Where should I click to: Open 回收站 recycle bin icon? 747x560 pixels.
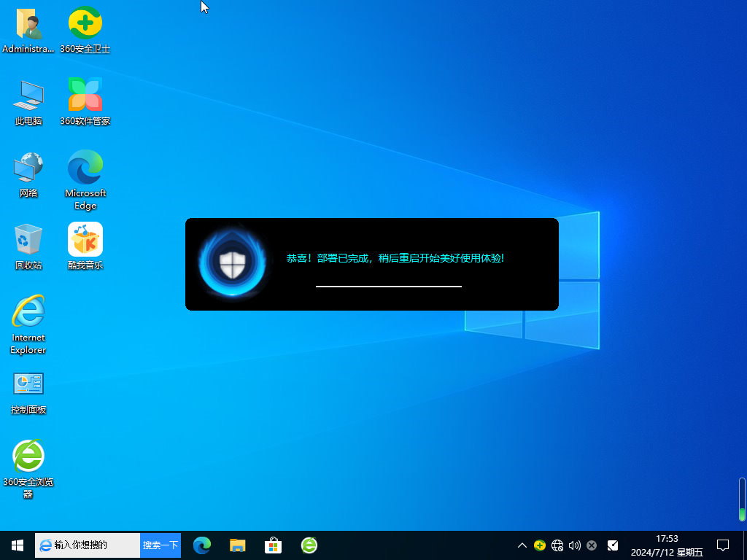click(x=28, y=246)
